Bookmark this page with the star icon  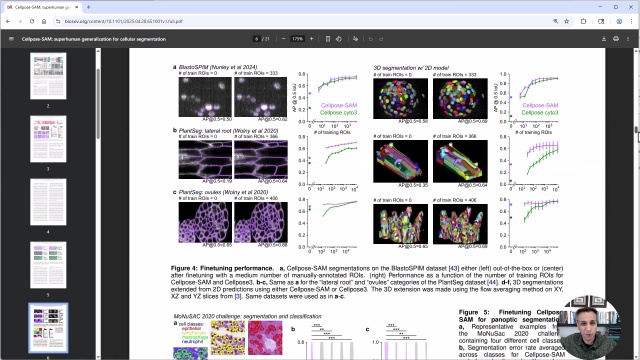pyautogui.click(x=567, y=21)
